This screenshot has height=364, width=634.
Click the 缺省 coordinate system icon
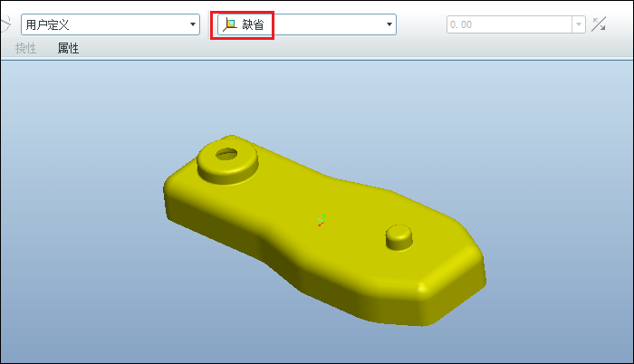(x=230, y=24)
